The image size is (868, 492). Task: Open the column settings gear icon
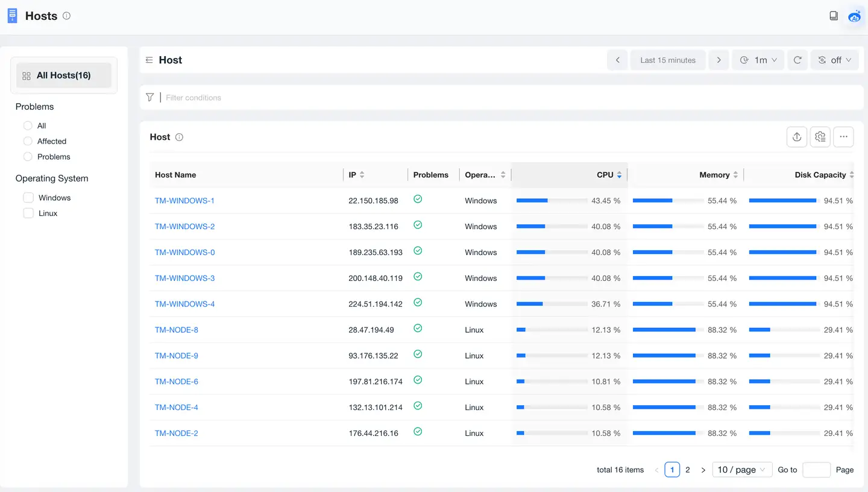point(820,137)
